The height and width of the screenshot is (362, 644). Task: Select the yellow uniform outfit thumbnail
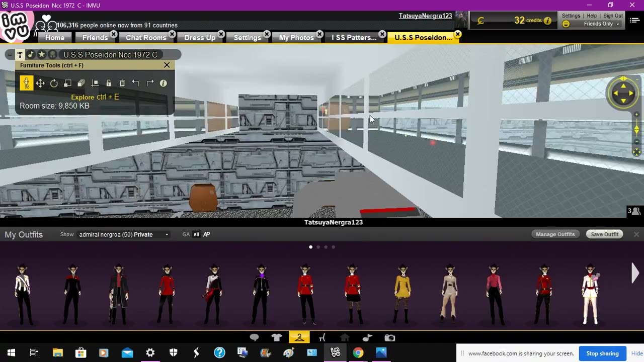(402, 295)
